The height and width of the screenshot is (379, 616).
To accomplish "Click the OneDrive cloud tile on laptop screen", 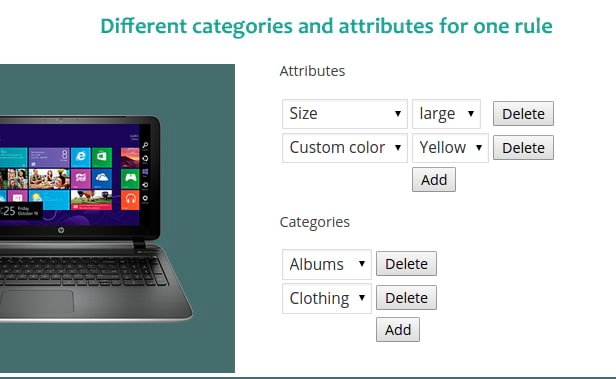I will coord(102,179).
